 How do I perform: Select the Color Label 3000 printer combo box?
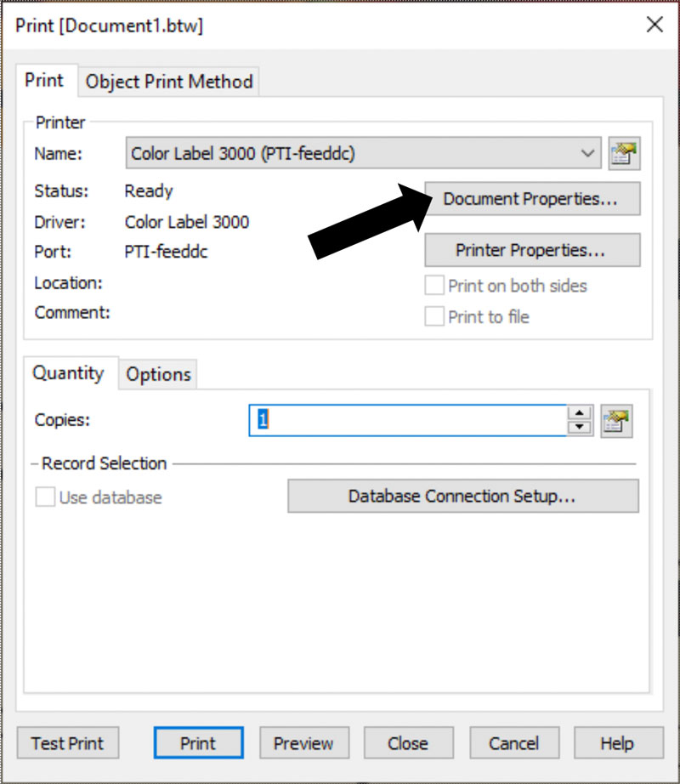(363, 153)
